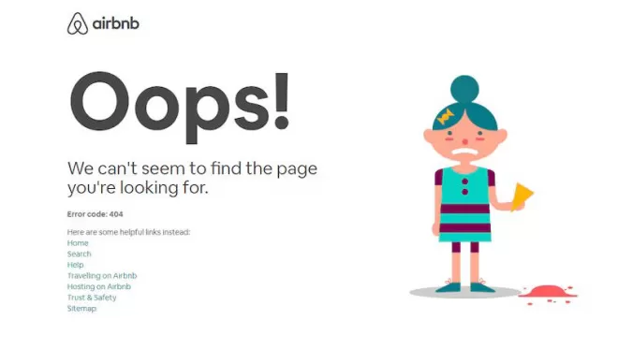Visit the Trust & Safety link
This screenshot has height=364, width=618.
(x=92, y=298)
